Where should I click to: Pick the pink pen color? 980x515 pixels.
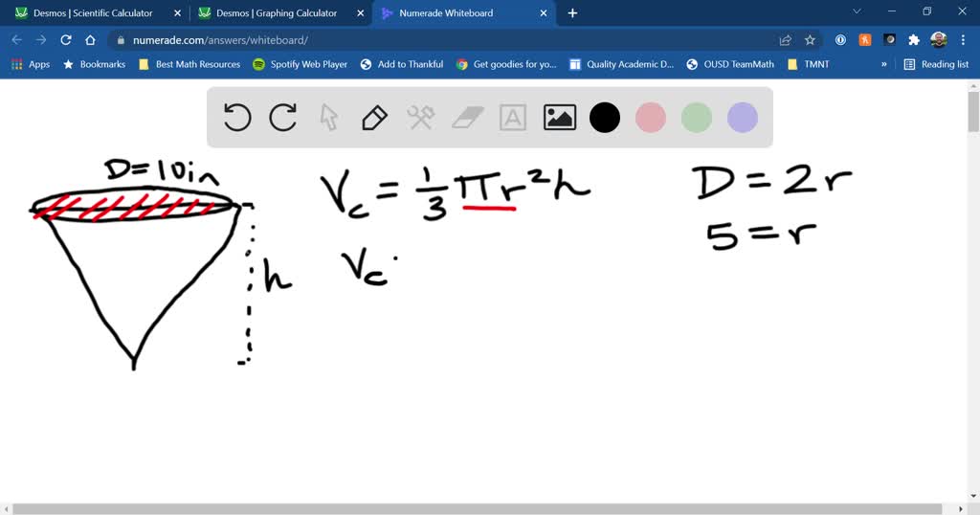point(651,118)
